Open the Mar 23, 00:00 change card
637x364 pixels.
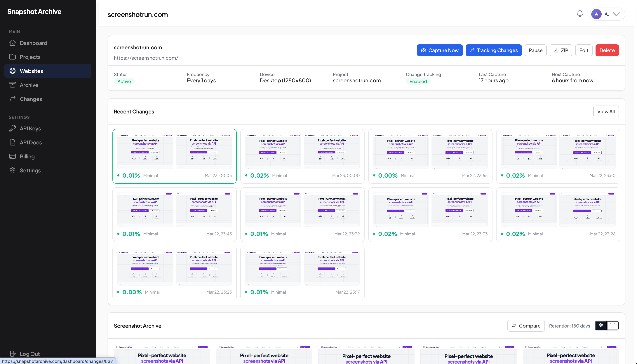(x=302, y=156)
